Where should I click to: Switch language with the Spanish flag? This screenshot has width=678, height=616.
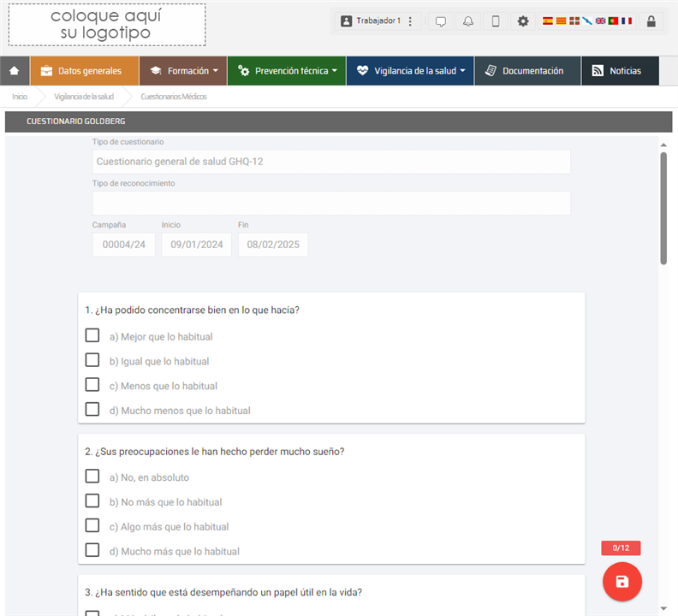pos(548,21)
